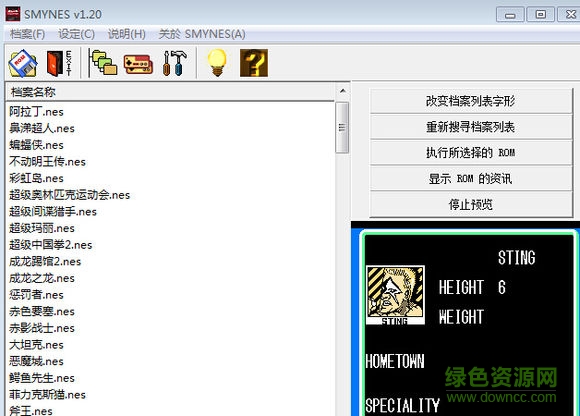
Task: Select 超级玛丽.nes in the file list
Action: pos(42,228)
